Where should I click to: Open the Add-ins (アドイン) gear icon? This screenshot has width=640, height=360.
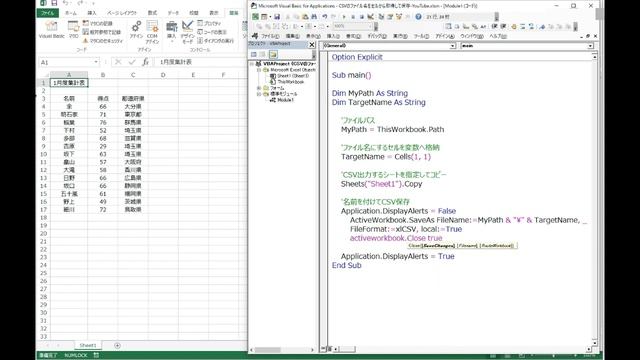tap(136, 30)
